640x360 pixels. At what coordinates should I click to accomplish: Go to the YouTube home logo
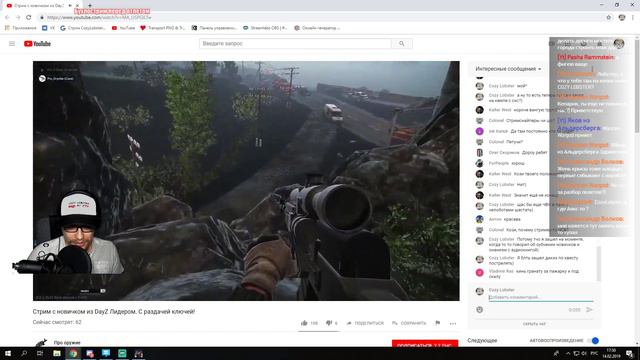pyautogui.click(x=37, y=44)
